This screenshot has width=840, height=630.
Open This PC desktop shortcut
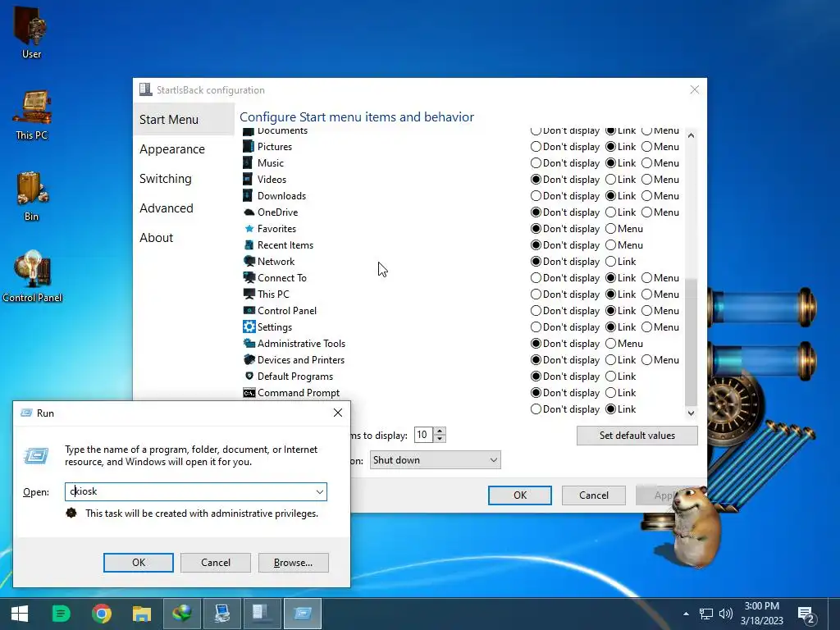pyautogui.click(x=32, y=115)
